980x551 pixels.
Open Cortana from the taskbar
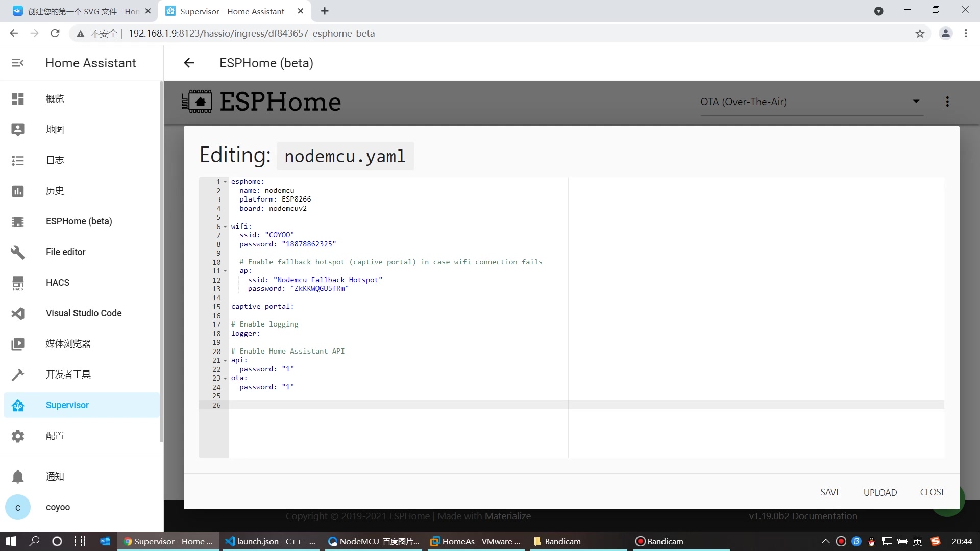[x=57, y=541]
